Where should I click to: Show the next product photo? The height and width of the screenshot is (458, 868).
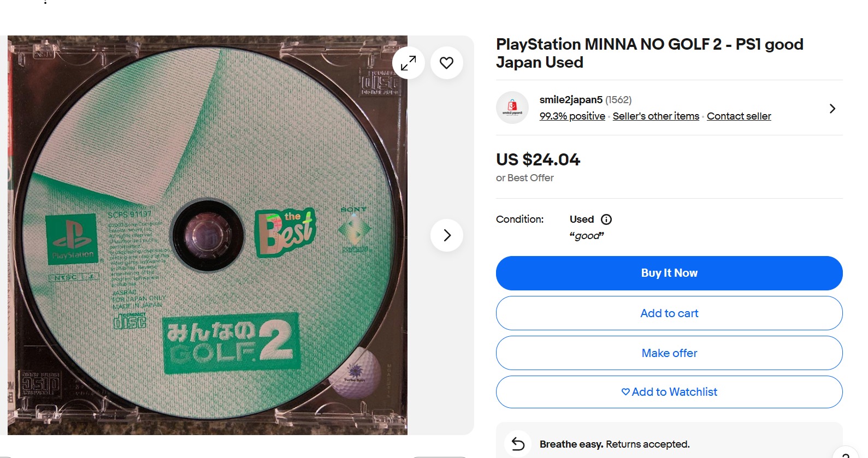pos(446,235)
